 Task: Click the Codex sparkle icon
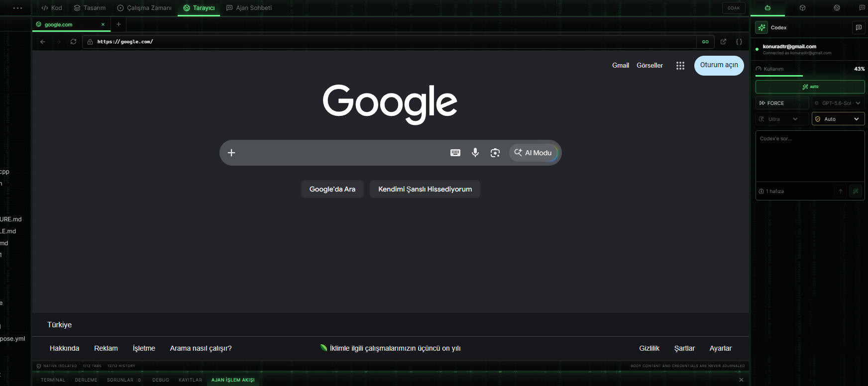point(761,27)
